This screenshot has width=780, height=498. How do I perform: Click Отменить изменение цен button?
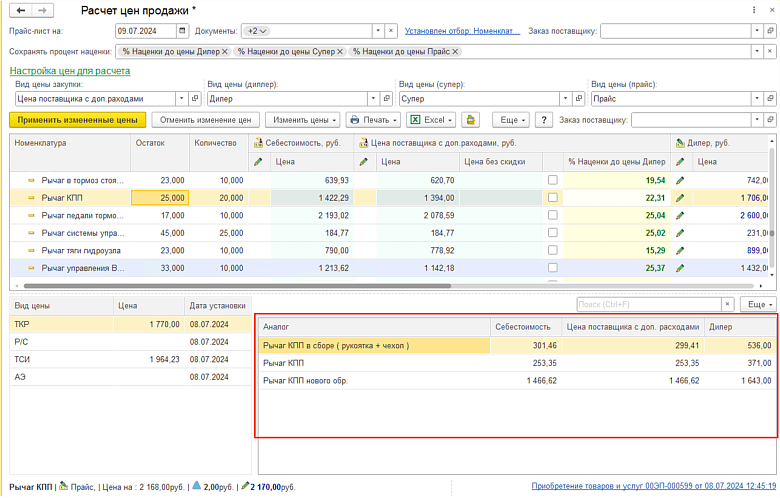(205, 120)
